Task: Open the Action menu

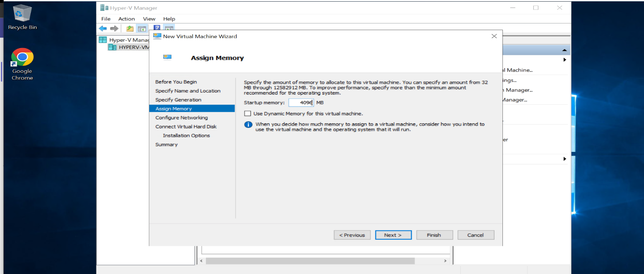Action: pos(127,19)
